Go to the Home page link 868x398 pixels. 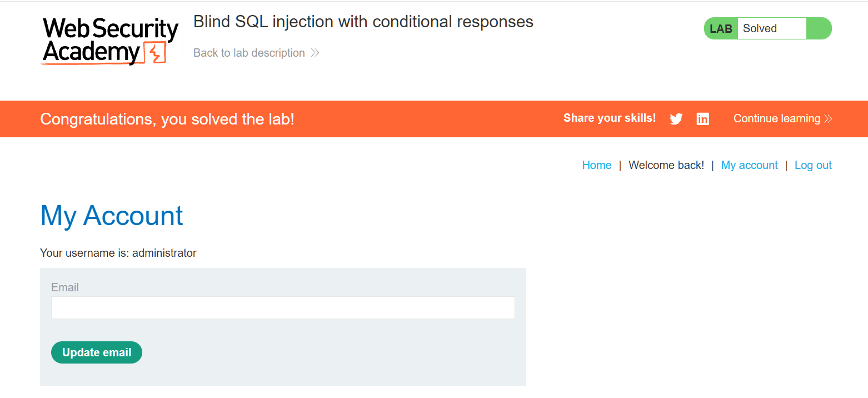[596, 165]
